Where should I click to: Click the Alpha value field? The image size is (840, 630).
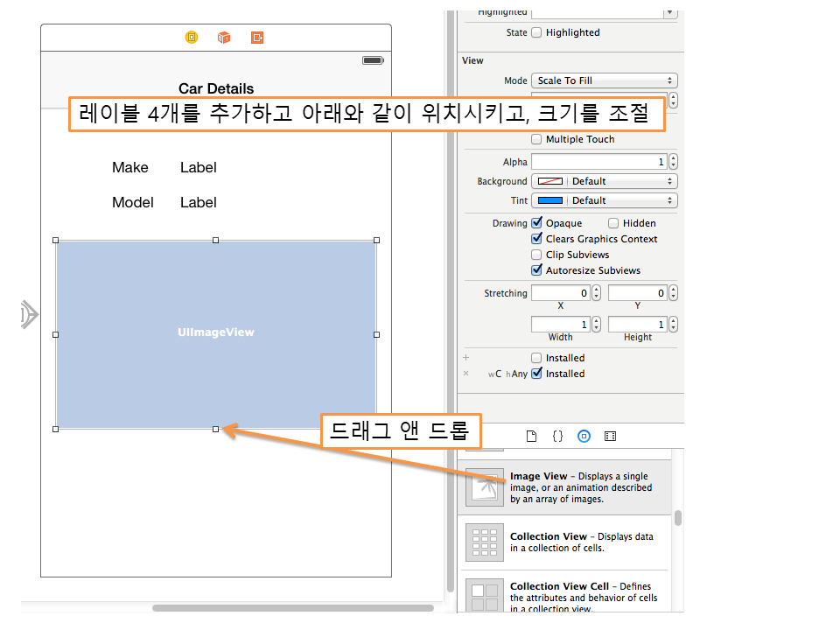point(598,162)
